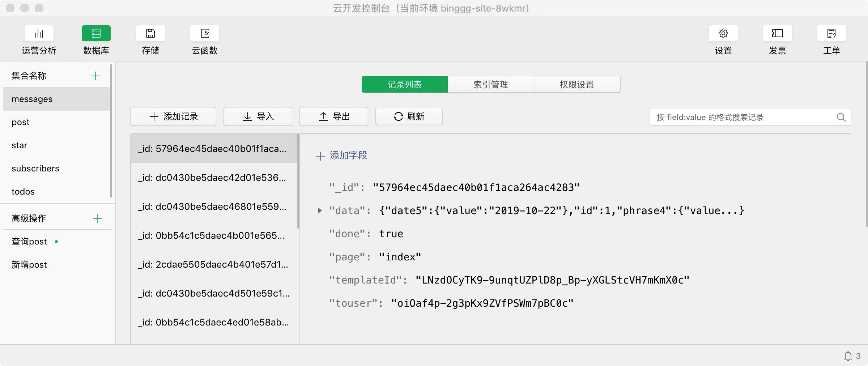Screen dimensions: 868x366
Task: Select record _id: 57964ec45daec40b01f1aca...
Action: (x=214, y=148)
